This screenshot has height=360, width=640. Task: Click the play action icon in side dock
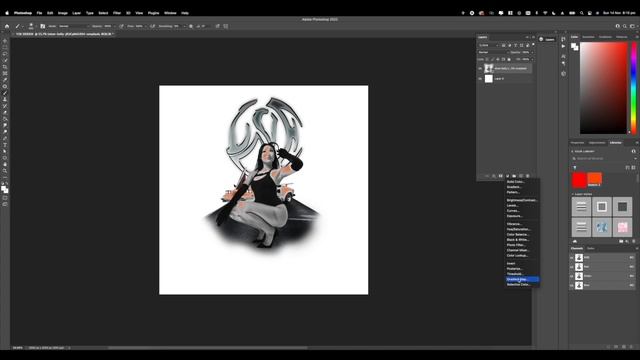pyautogui.click(x=563, y=46)
